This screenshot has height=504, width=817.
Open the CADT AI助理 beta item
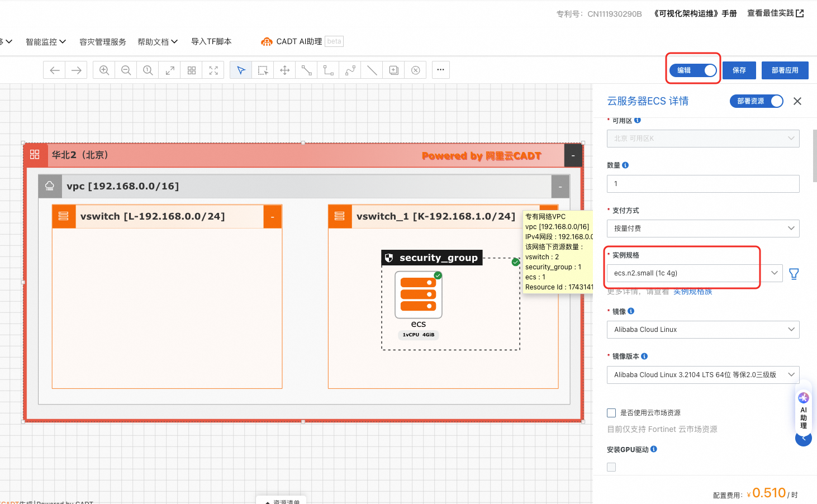pyautogui.click(x=302, y=41)
